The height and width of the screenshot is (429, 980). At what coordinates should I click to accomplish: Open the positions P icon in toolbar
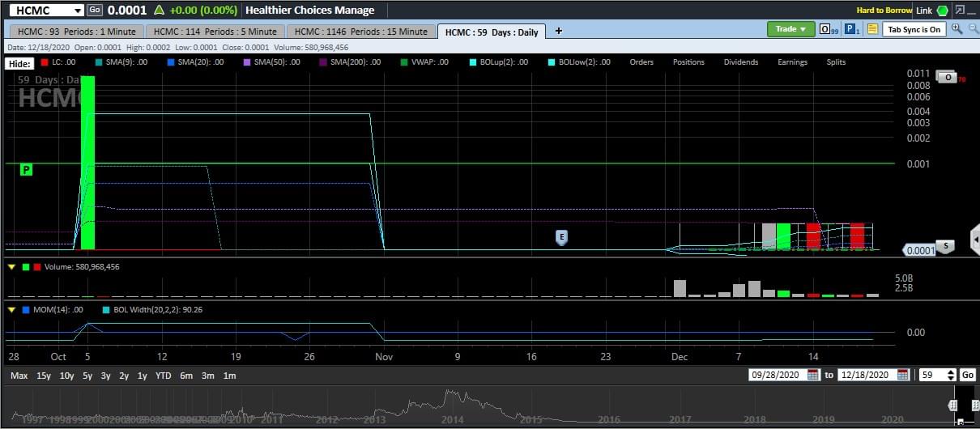pyautogui.click(x=851, y=29)
